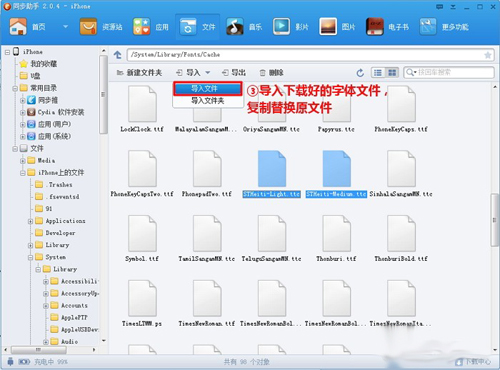
Task: Choose 导入文件 from the menu
Action: pyautogui.click(x=208, y=89)
